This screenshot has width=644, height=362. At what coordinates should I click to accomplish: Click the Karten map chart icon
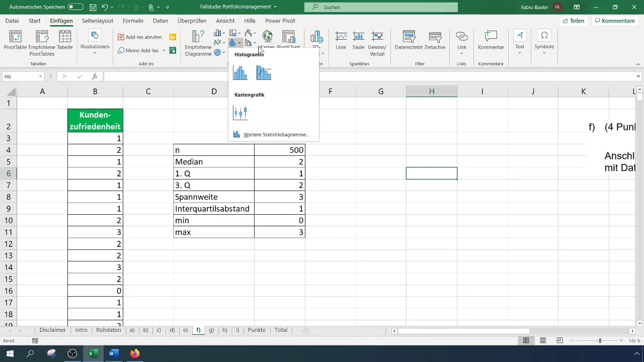click(x=268, y=36)
